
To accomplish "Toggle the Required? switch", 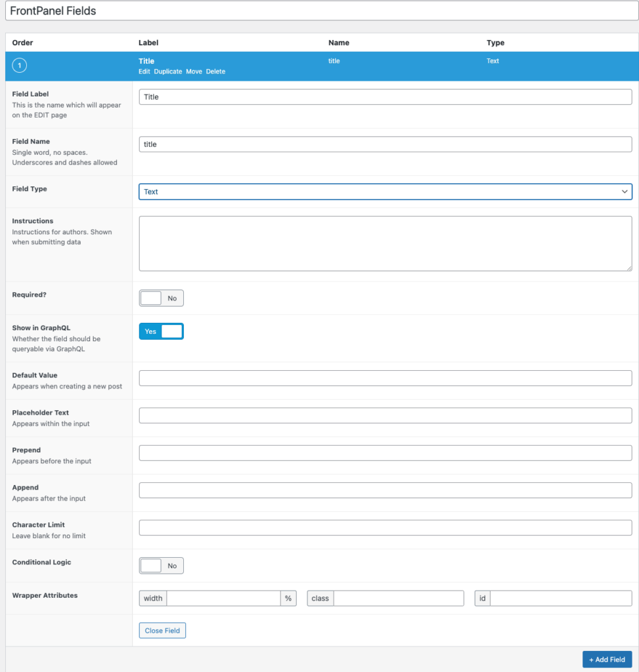I will click(x=162, y=299).
